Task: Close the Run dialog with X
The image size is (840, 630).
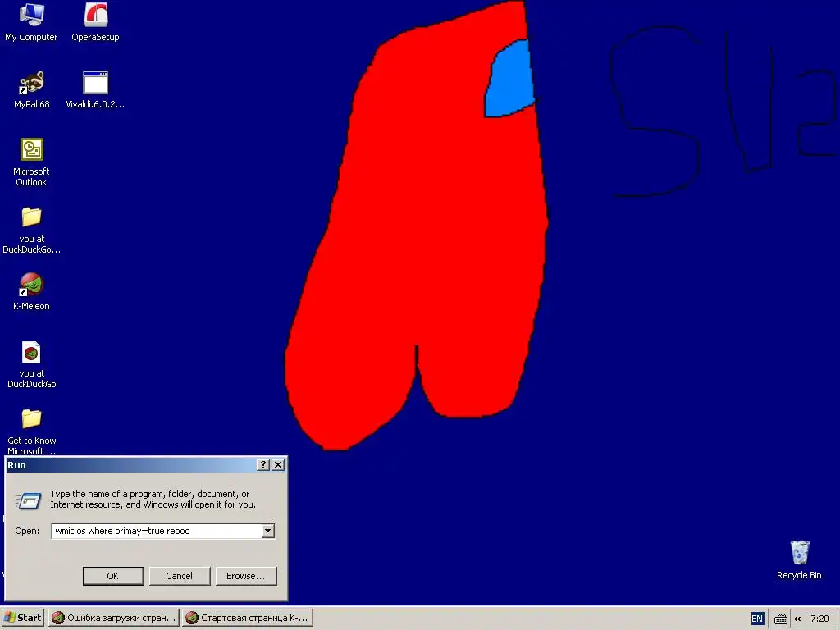Action: point(278,465)
